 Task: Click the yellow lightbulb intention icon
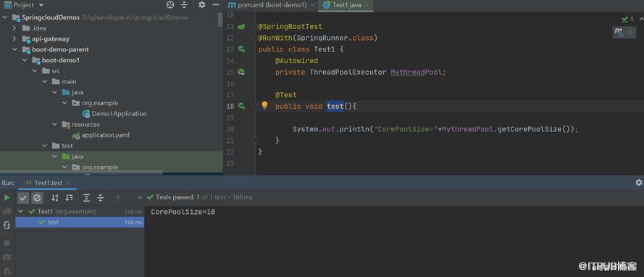click(264, 106)
